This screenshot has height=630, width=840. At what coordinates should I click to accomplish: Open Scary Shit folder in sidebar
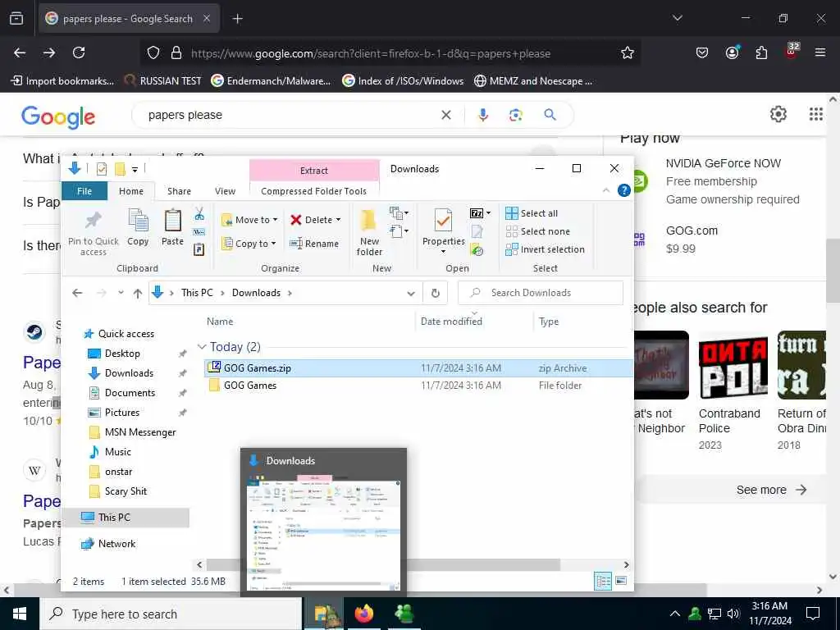126,491
